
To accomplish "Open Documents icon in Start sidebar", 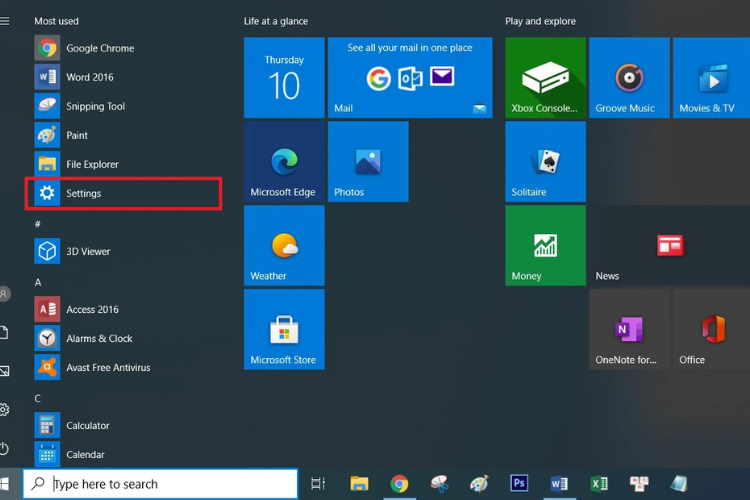I will click(x=4, y=332).
